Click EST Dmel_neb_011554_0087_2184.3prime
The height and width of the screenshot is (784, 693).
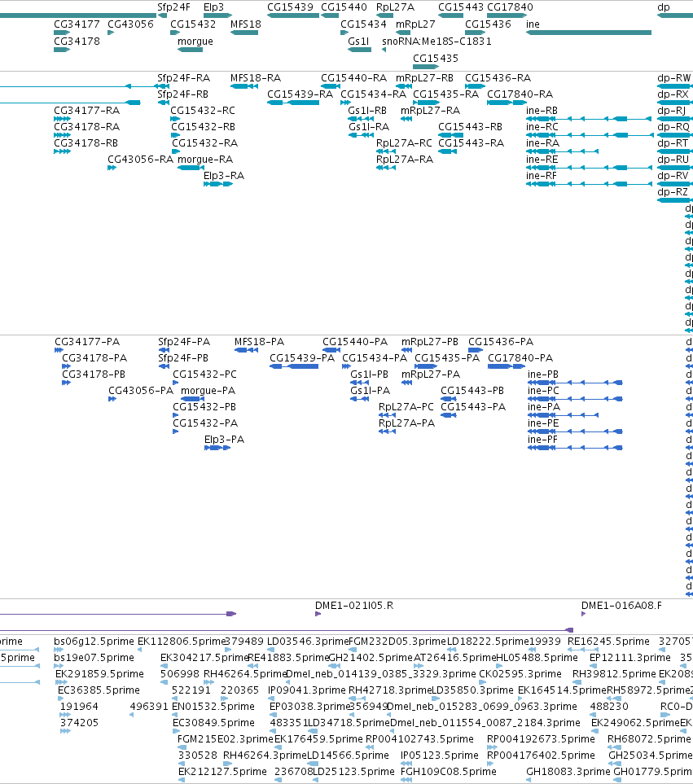coord(485,723)
